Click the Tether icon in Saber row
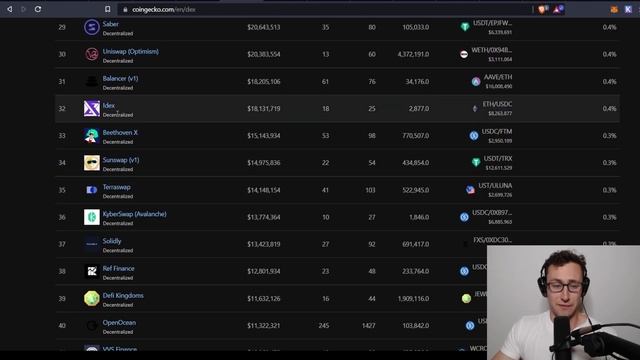Image resolution: width=640 pixels, height=360 pixels. (465, 27)
